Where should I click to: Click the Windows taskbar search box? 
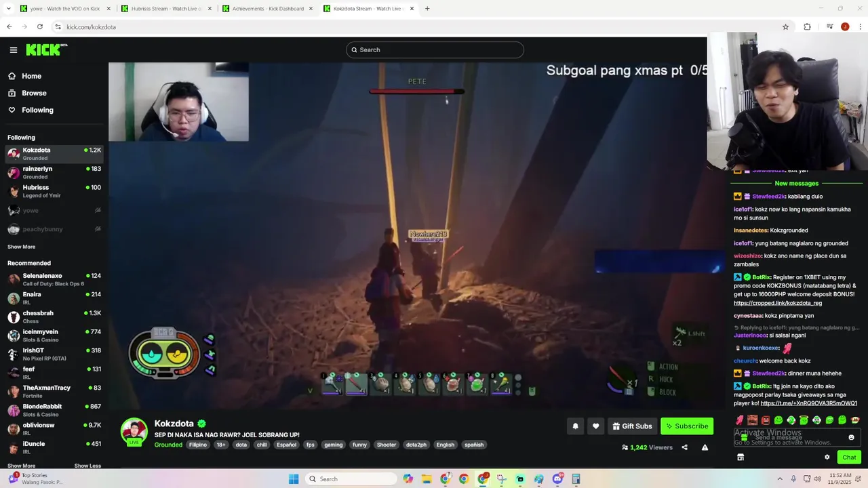(x=351, y=479)
